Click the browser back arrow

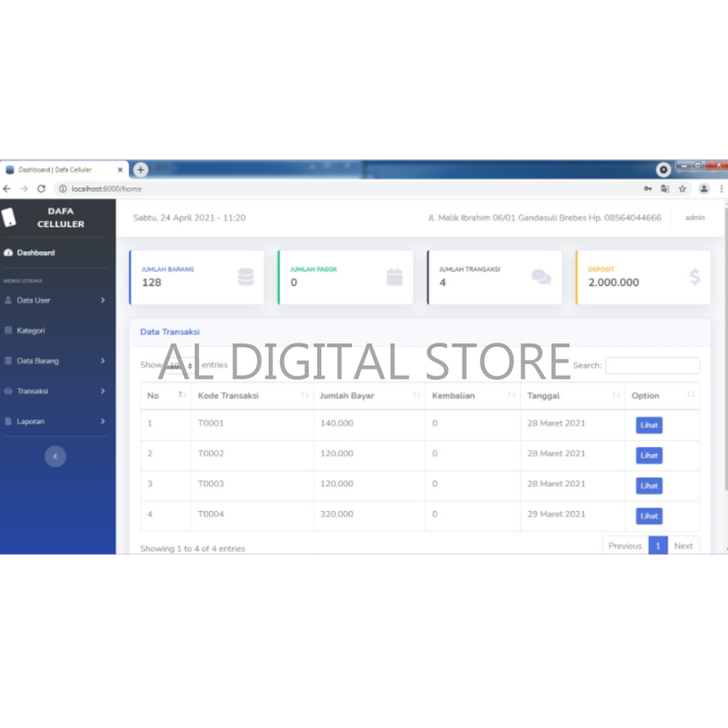click(x=7, y=189)
